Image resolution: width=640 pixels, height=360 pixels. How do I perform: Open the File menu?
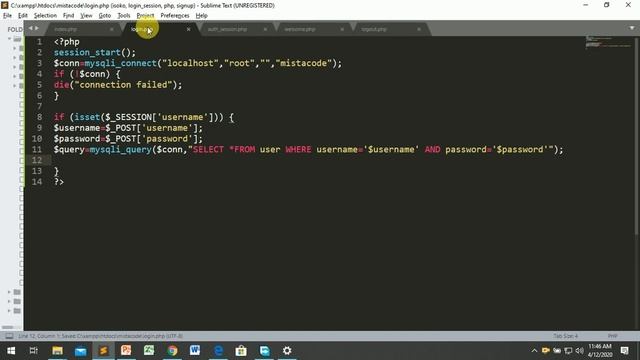coord(7,16)
